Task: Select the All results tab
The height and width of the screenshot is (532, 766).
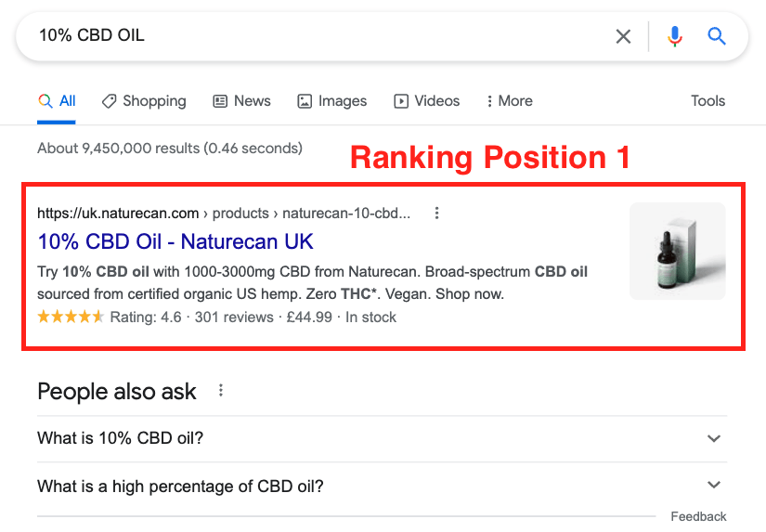Action: [57, 101]
